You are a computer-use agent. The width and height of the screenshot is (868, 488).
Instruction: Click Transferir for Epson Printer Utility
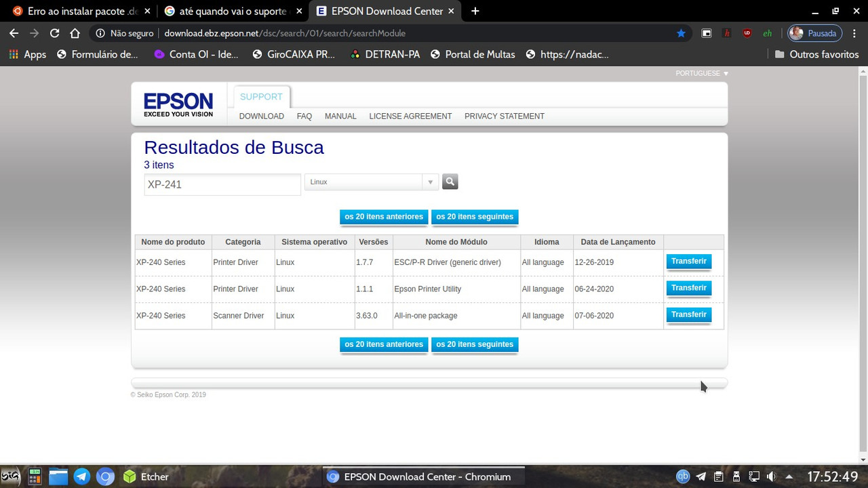[x=689, y=288]
